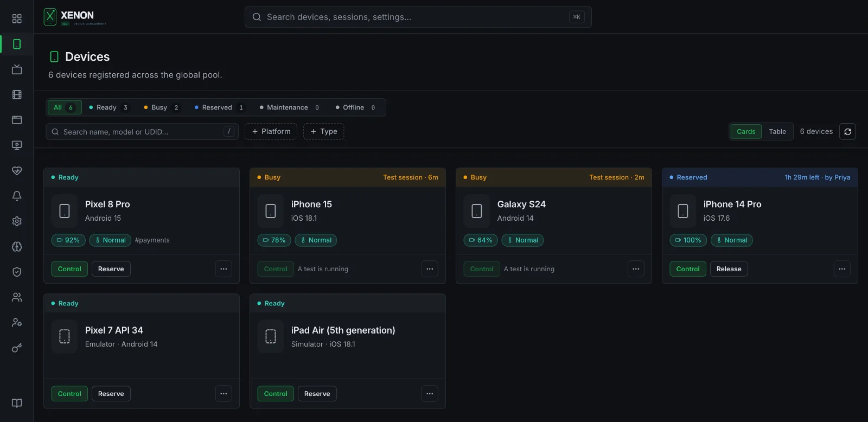This screenshot has width=868, height=422.
Task: Open the user settings icon in sidebar
Action: (17, 323)
